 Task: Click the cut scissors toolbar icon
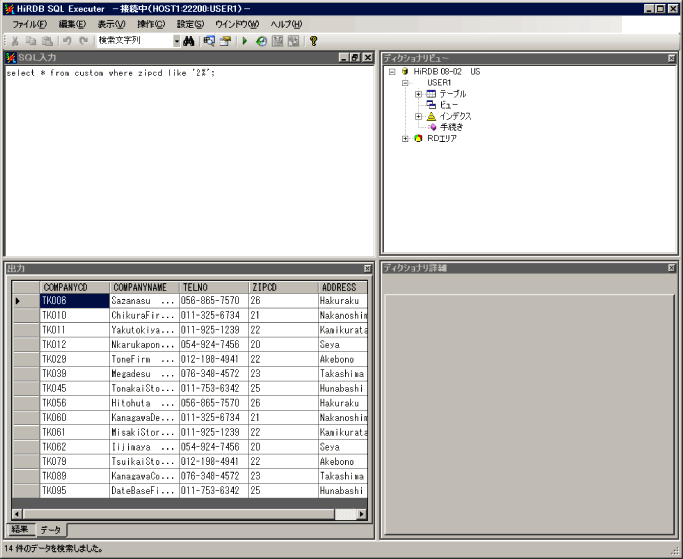click(x=15, y=41)
